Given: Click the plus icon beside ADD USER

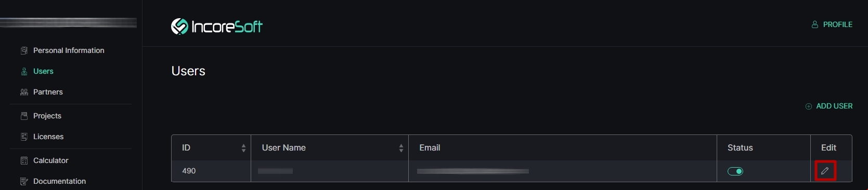Looking at the screenshot, I should pos(809,106).
